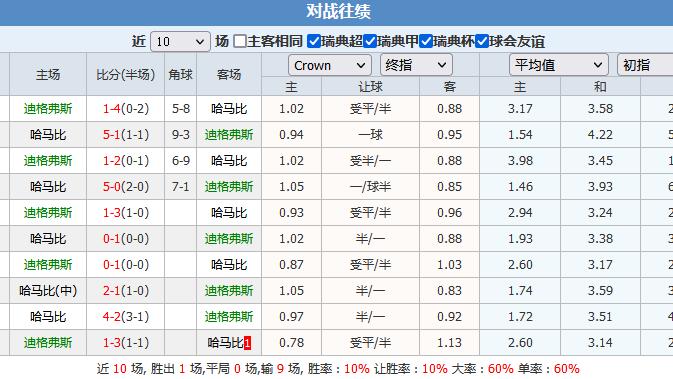Open the 2-1(1-0) score link
Viewport: 673px width, 379px height.
(x=125, y=291)
